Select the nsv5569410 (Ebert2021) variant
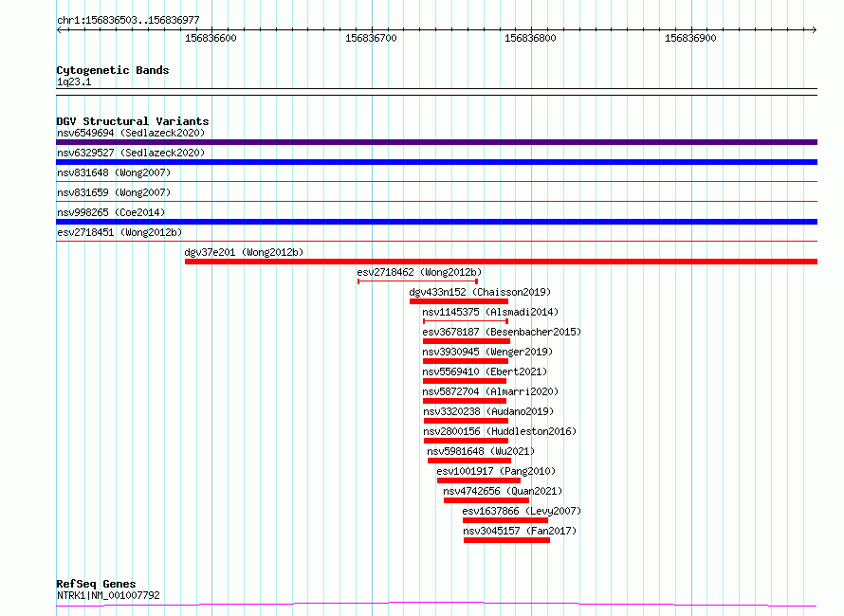Image resolution: width=844 pixels, height=616 pixels. [465, 381]
